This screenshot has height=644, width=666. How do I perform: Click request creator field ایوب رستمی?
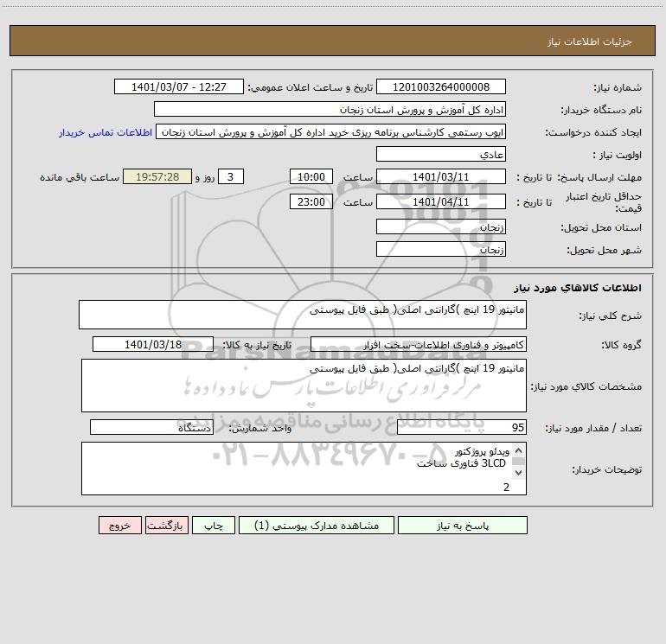point(331,131)
